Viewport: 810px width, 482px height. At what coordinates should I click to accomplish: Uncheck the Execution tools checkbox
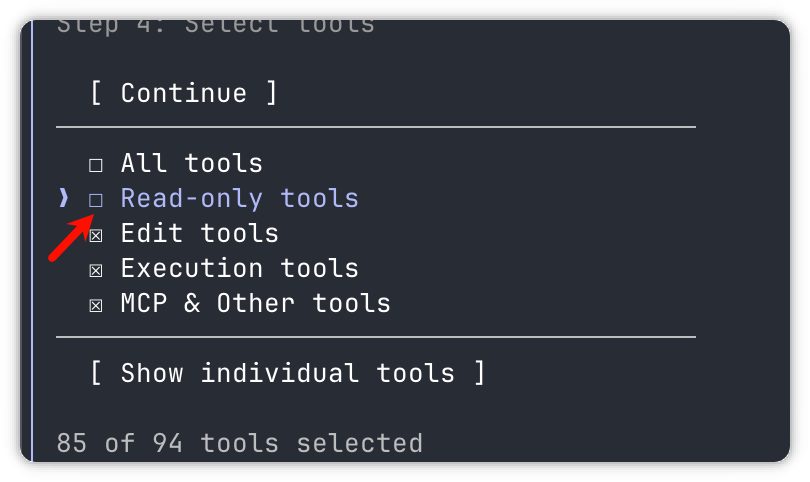(x=96, y=270)
